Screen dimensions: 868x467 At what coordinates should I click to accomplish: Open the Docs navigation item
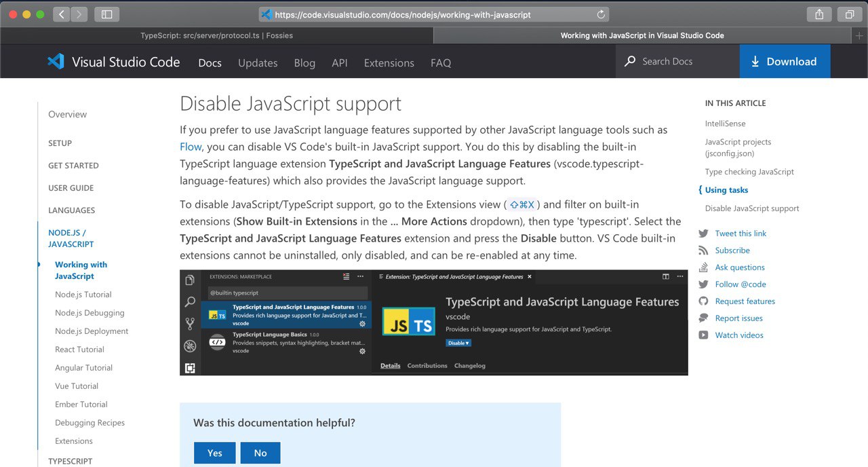click(x=210, y=62)
